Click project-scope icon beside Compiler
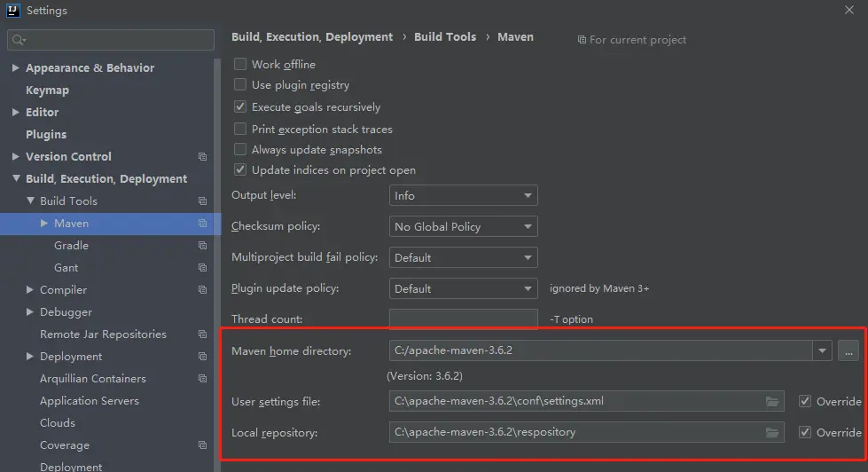868x472 pixels. click(202, 290)
